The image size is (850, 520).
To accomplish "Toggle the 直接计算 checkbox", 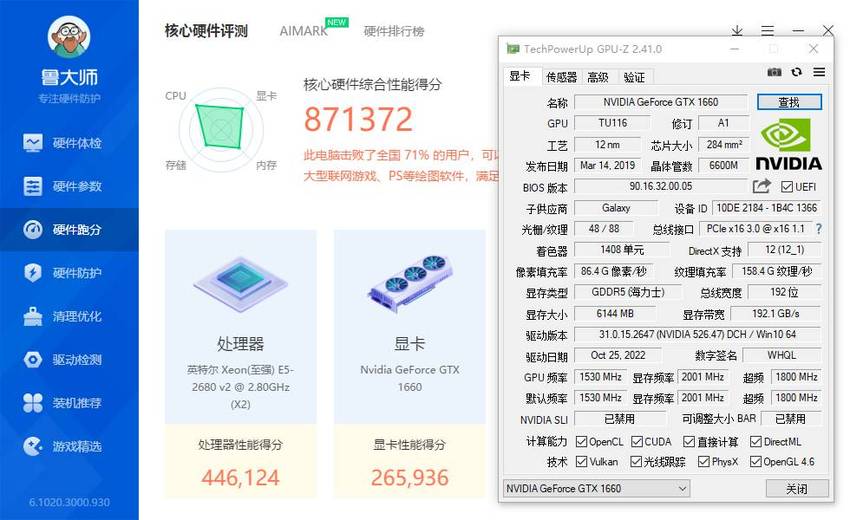I will (x=688, y=442).
